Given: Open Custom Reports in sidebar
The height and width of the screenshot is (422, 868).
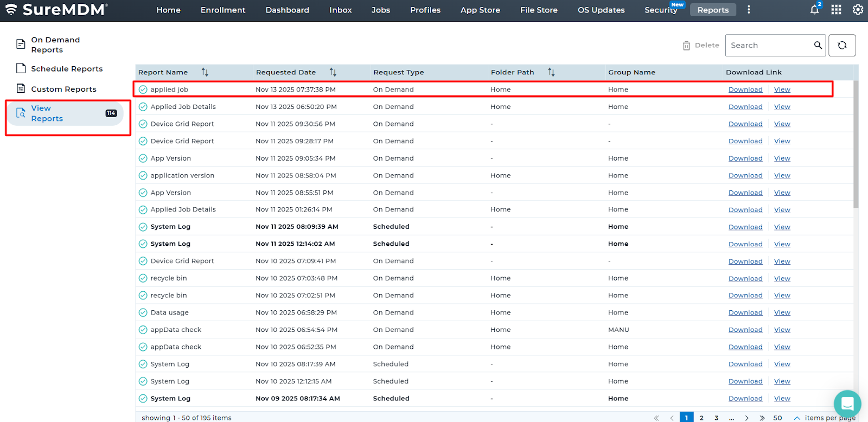Looking at the screenshot, I should click(63, 89).
